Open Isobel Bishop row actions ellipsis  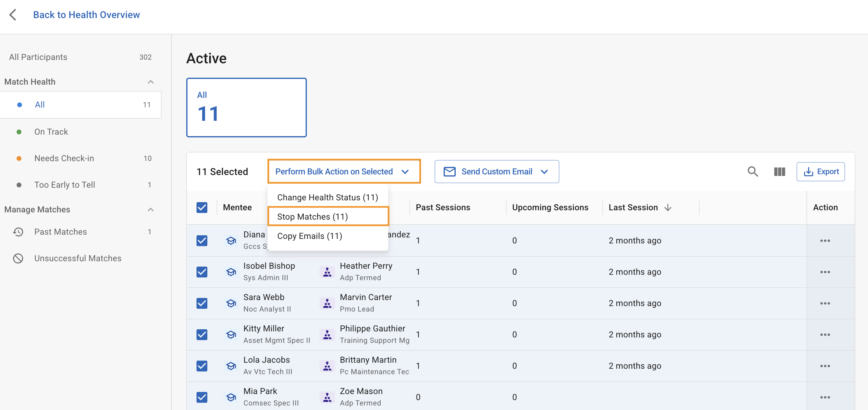pyautogui.click(x=825, y=272)
